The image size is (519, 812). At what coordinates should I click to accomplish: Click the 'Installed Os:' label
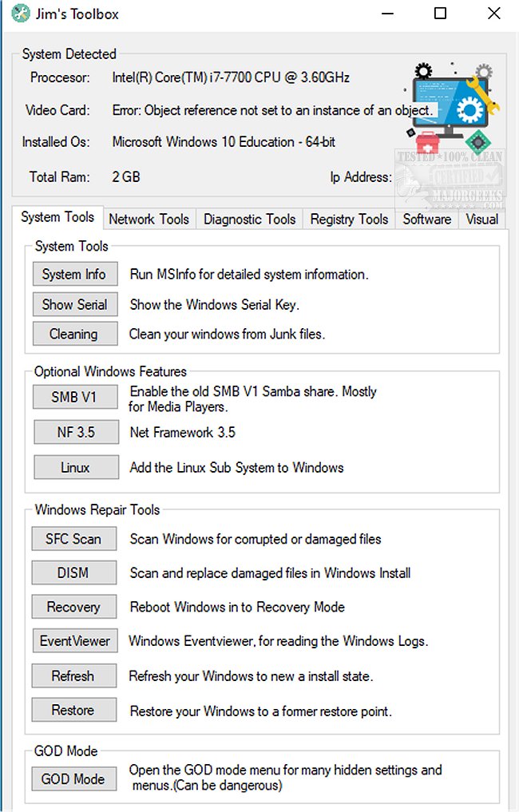click(x=56, y=142)
